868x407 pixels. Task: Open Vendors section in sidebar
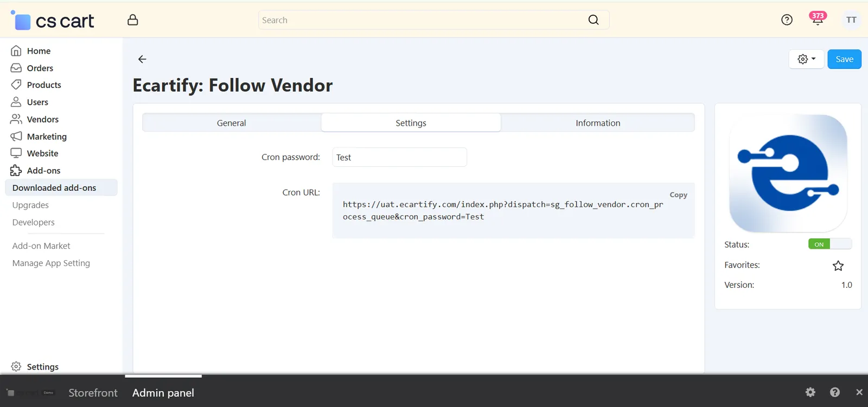[x=43, y=119]
